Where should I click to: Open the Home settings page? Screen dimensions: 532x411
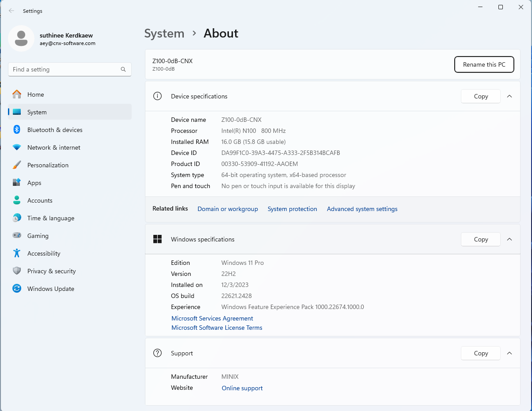point(70,94)
